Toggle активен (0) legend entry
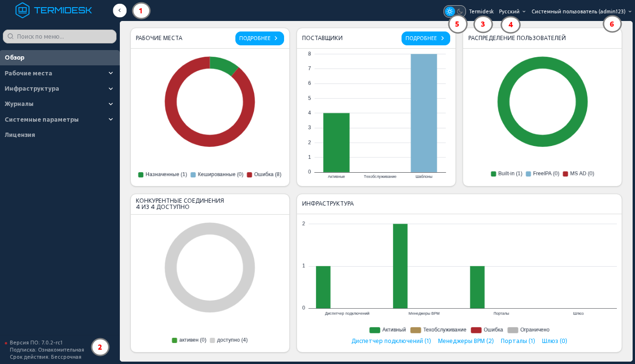The image size is (635, 364). [189, 340]
